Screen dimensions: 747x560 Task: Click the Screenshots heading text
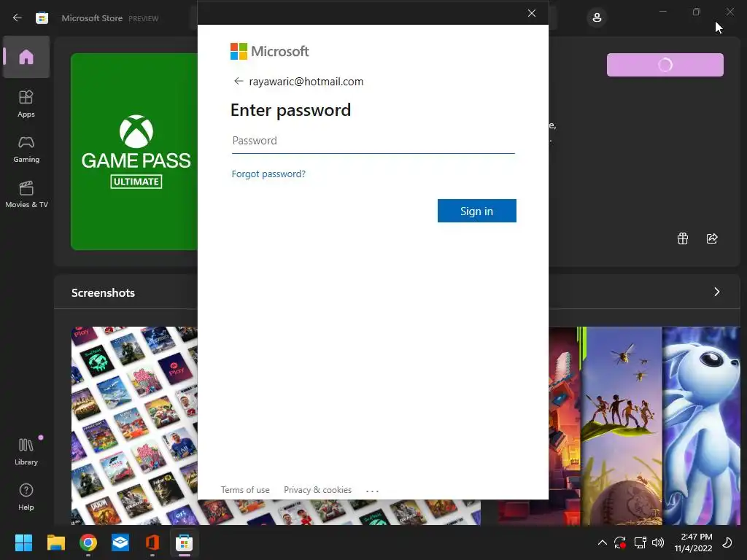point(103,292)
